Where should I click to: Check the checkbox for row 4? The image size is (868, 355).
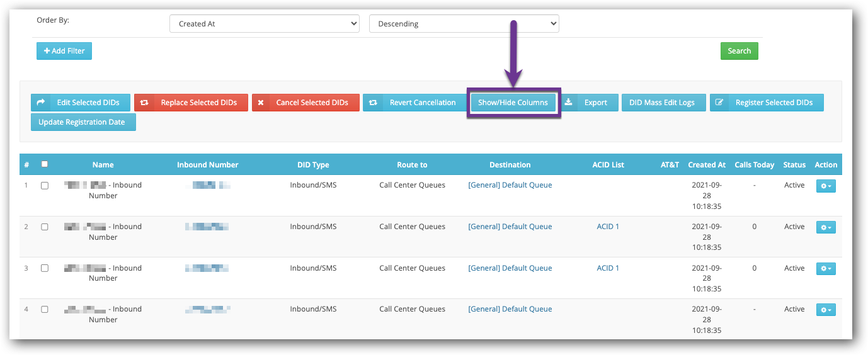(44, 310)
